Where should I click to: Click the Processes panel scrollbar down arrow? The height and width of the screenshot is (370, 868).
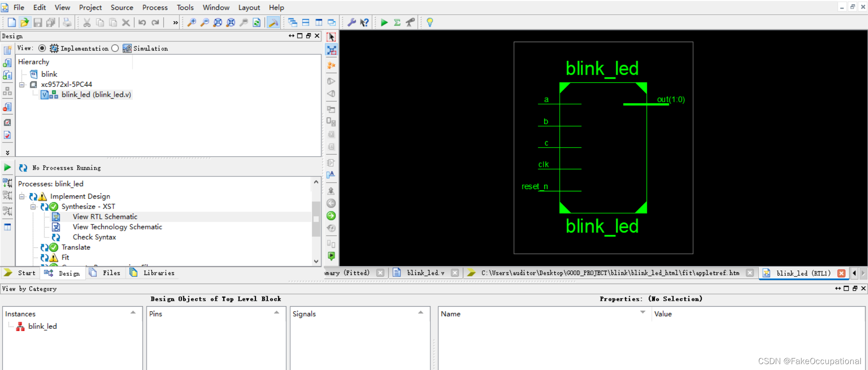(316, 261)
